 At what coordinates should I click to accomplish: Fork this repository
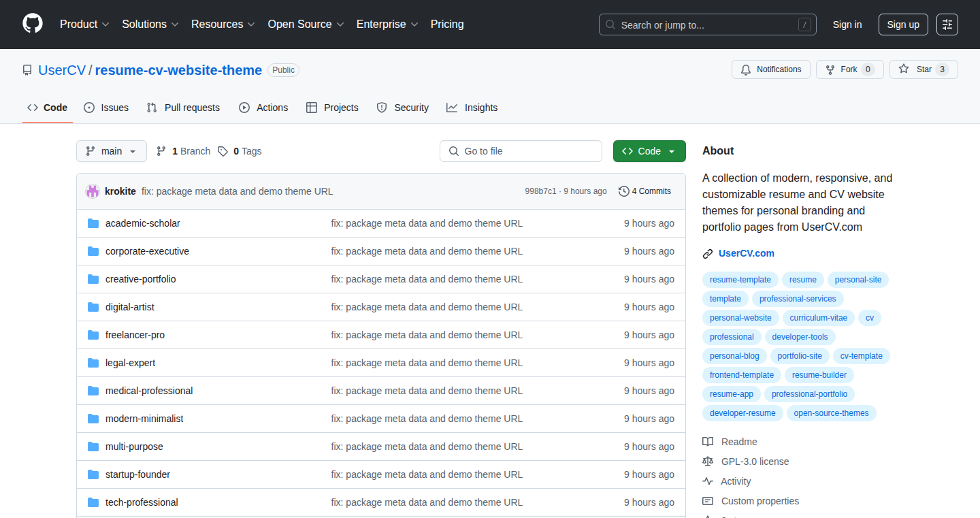pyautogui.click(x=849, y=69)
